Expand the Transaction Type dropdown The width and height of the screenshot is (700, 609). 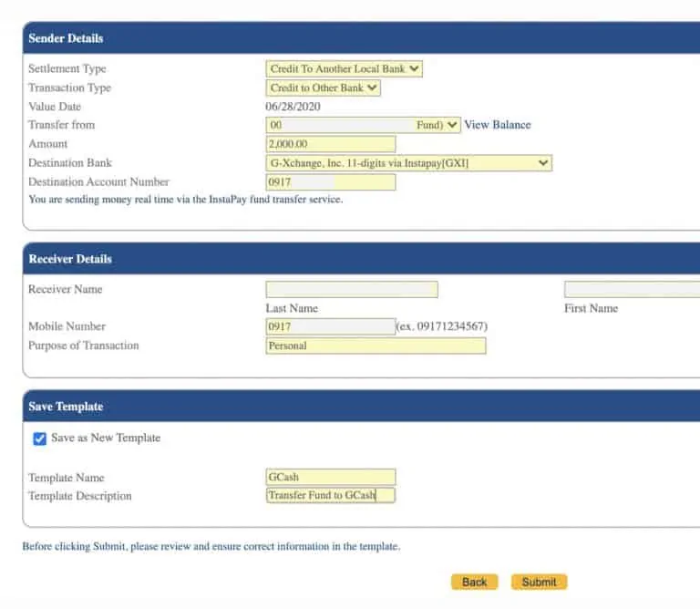point(323,88)
